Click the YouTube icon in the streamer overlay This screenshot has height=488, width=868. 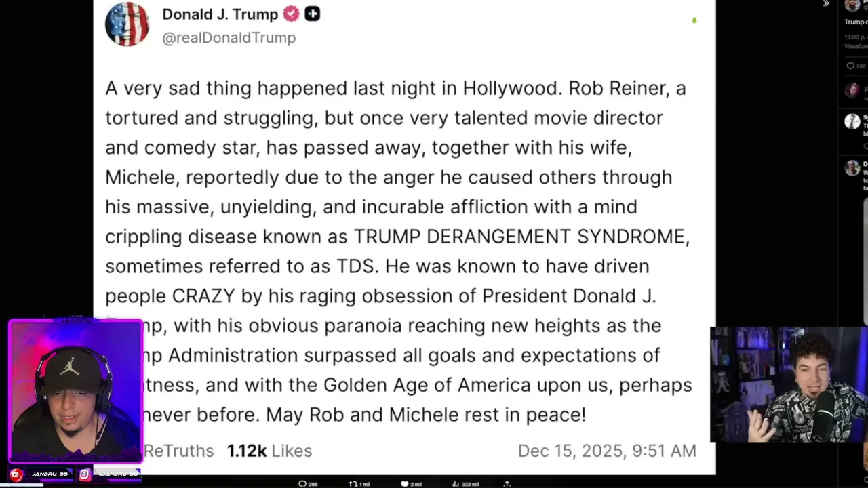[x=16, y=474]
